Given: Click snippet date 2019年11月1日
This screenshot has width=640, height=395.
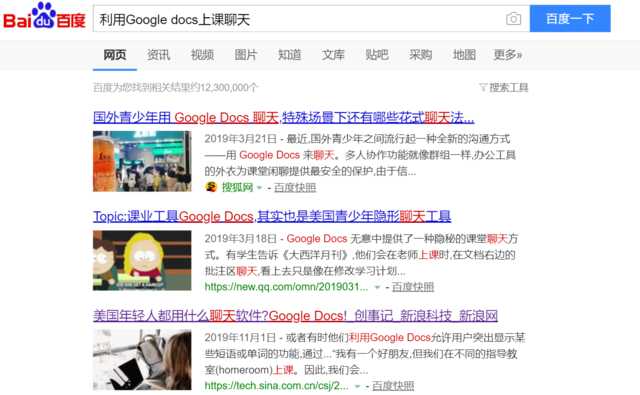Looking at the screenshot, I should click(x=240, y=337).
